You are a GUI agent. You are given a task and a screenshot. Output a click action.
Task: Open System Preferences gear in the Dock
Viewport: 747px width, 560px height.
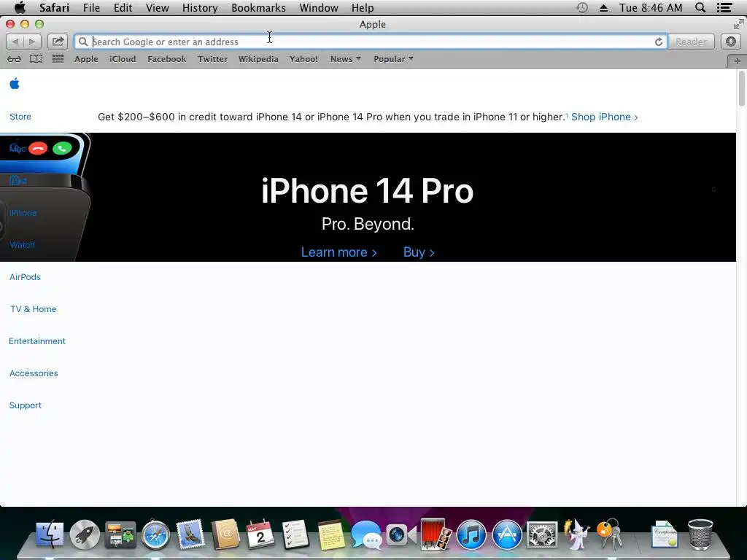tap(542, 534)
